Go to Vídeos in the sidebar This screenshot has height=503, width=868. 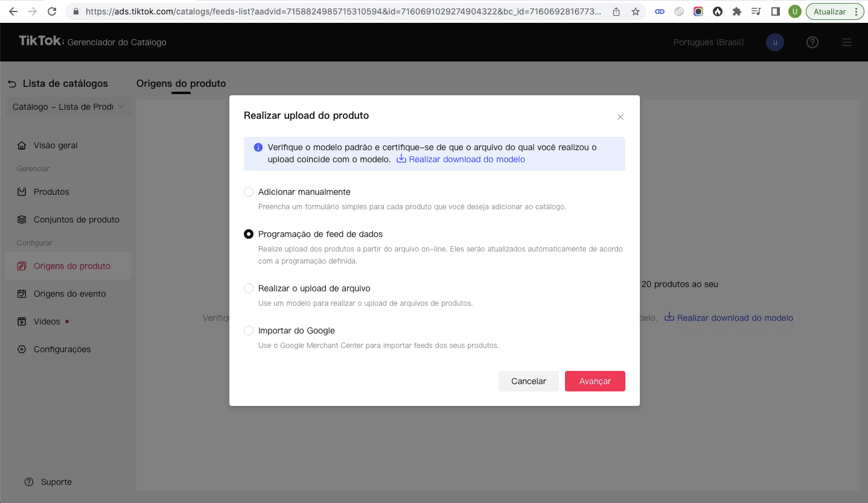[x=68, y=321]
